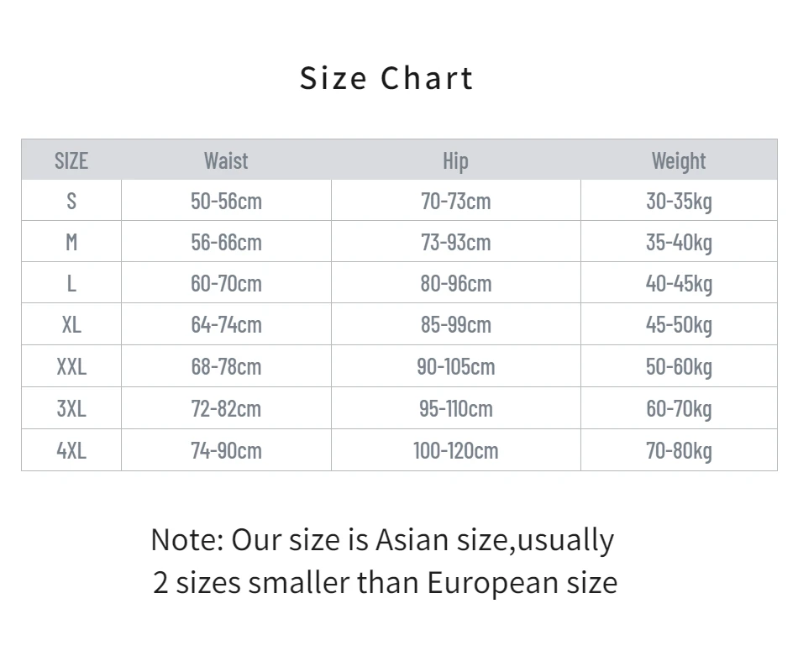Click the 100-120cm hip cell
This screenshot has height=672, width=798.
pos(455,450)
